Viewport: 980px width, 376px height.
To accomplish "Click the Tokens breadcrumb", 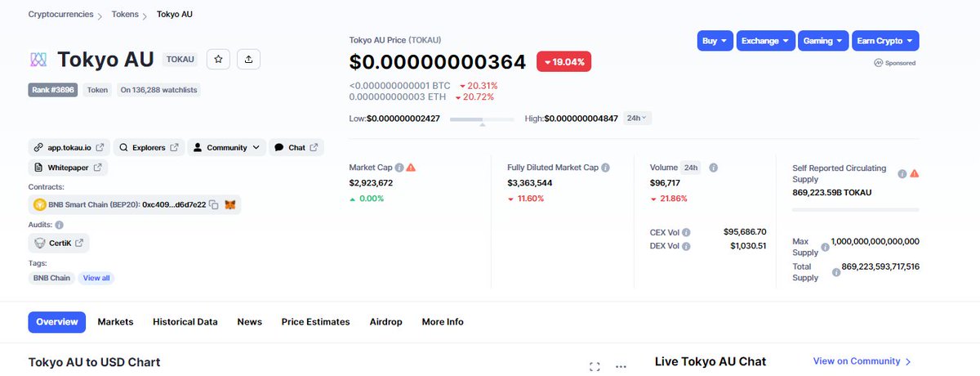I will click(125, 15).
